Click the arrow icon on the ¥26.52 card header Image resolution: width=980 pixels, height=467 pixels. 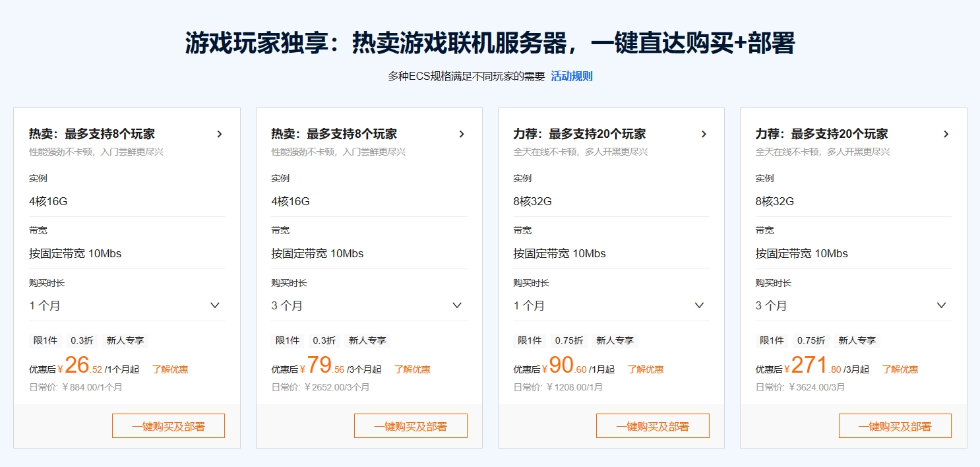point(220,134)
